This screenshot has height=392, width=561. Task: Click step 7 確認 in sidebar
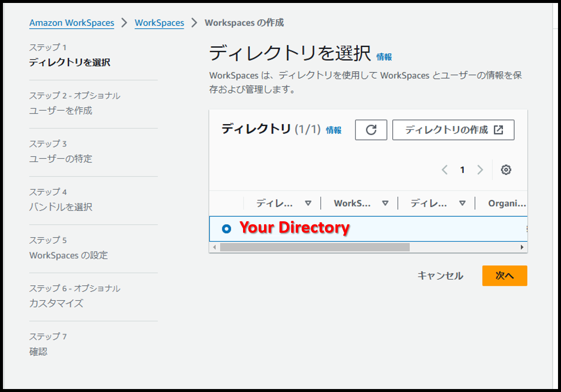(38, 351)
